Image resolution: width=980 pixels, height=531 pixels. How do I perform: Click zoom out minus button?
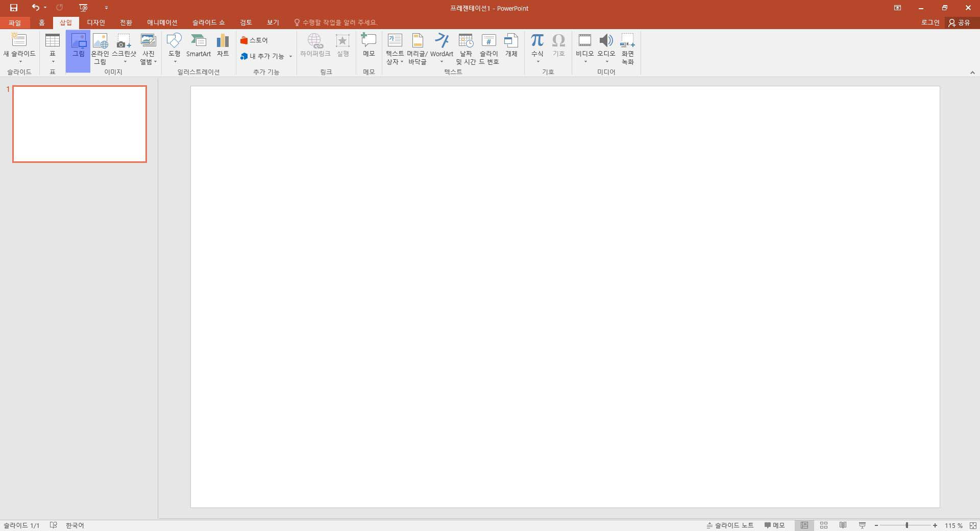(x=876, y=525)
